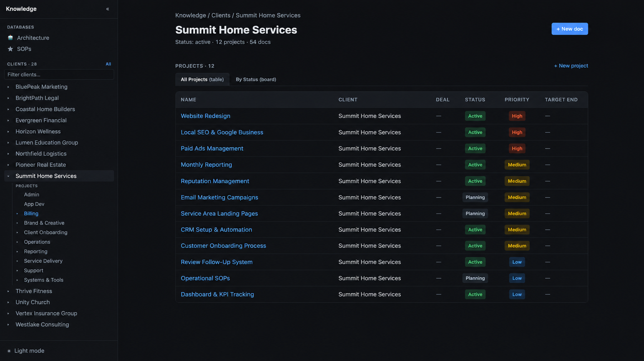Click the Architecture database icon

click(10, 38)
